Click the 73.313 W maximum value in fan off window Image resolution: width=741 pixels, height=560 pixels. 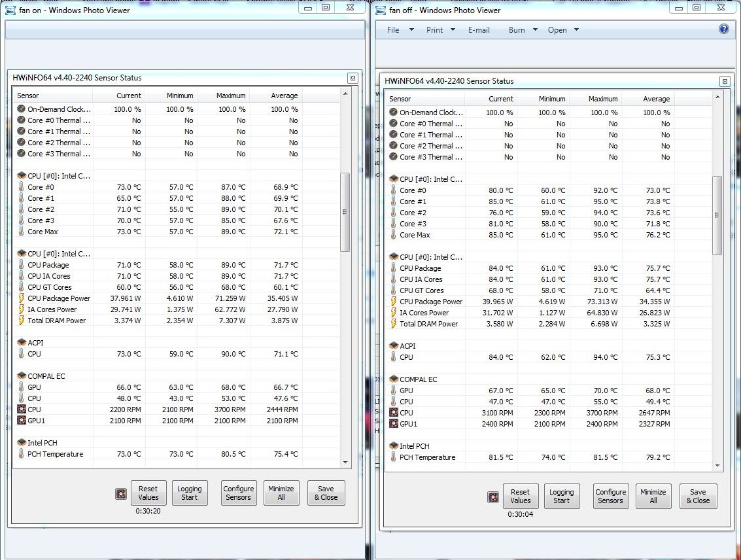[602, 302]
